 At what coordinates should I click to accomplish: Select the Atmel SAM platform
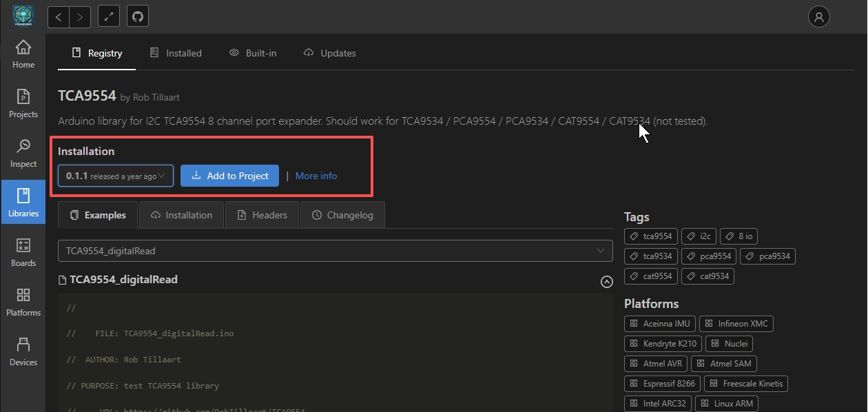724,364
